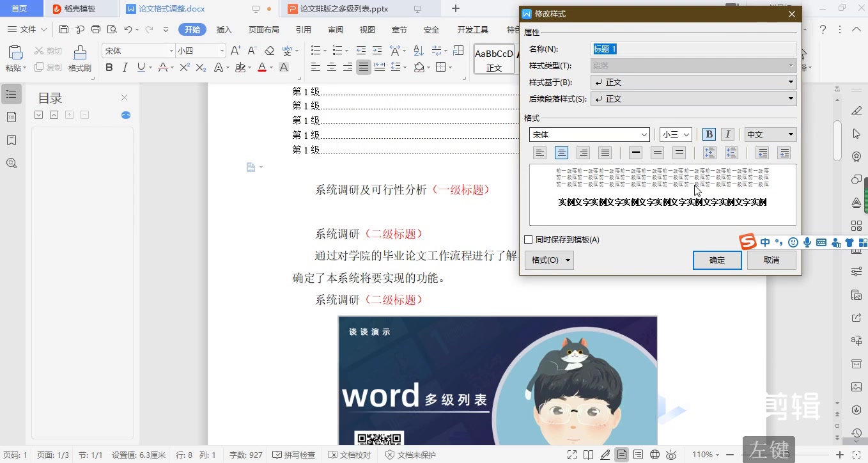Click increase paragraph spacing icon in dialog
Image resolution: width=868 pixels, height=463 pixels.
click(x=709, y=153)
